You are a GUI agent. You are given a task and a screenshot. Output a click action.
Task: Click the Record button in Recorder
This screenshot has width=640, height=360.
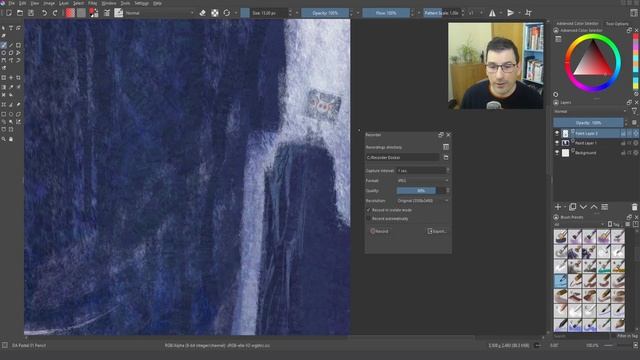[379, 231]
